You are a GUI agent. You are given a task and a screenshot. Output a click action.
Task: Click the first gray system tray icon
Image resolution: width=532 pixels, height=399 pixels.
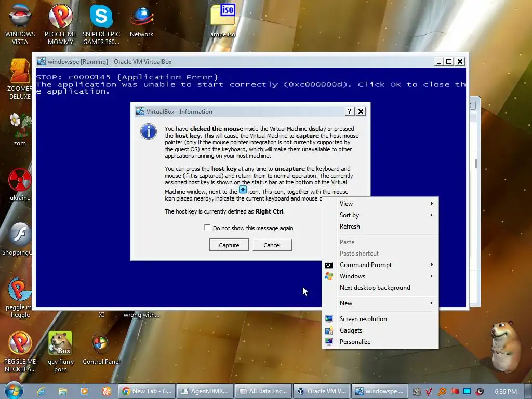[417, 392]
